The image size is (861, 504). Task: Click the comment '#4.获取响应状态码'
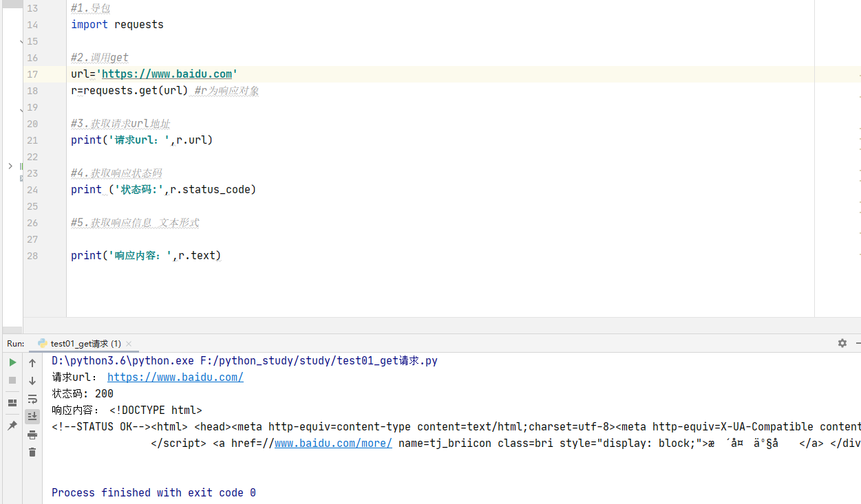(x=116, y=173)
